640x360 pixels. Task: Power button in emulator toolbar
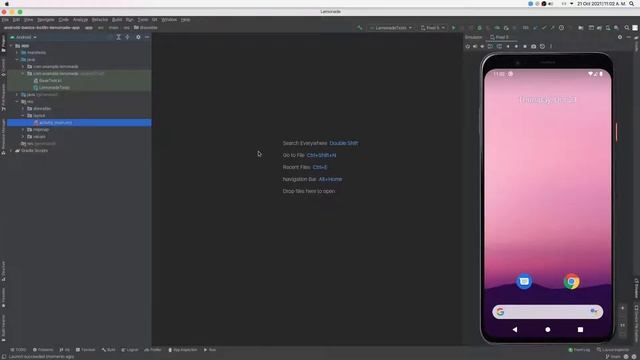(x=468, y=47)
